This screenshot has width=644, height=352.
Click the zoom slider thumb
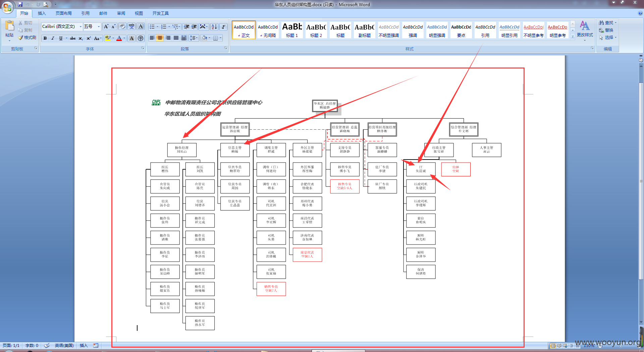click(x=621, y=345)
